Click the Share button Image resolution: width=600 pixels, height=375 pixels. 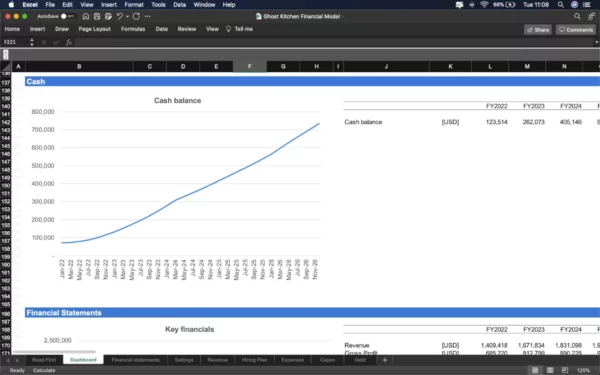coord(538,30)
